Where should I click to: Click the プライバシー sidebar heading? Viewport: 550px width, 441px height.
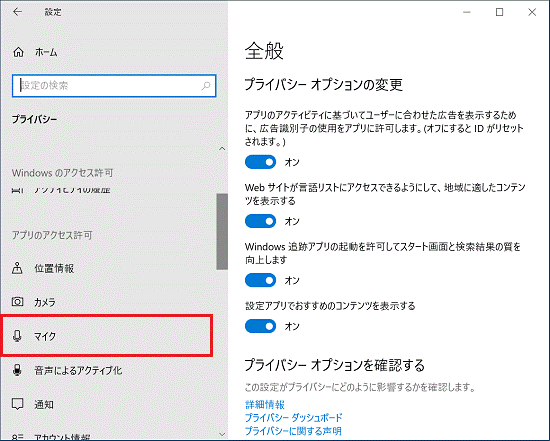[34, 119]
